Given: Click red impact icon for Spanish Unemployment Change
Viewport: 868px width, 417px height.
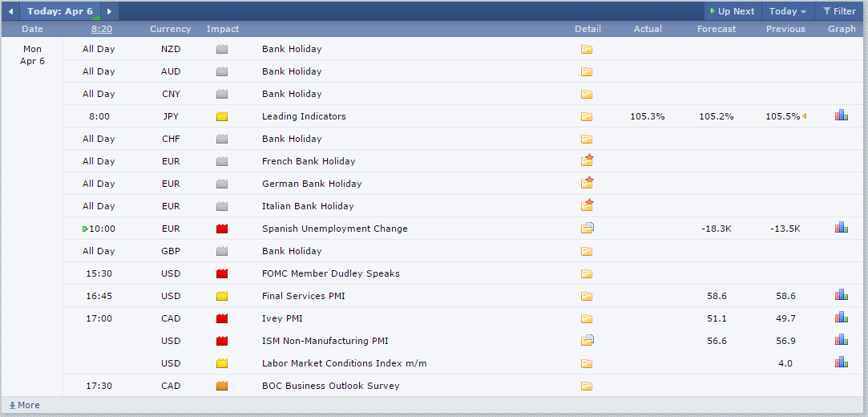Looking at the screenshot, I should tap(222, 229).
